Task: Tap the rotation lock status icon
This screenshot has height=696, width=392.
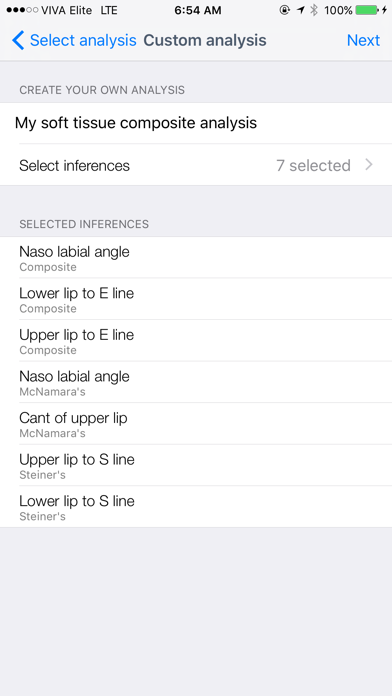Action: point(285,10)
